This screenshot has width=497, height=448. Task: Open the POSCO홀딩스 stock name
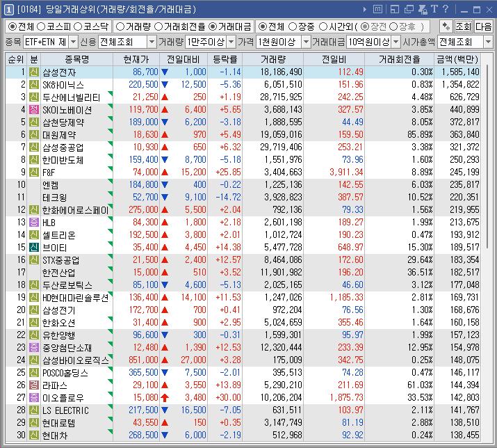point(65,372)
